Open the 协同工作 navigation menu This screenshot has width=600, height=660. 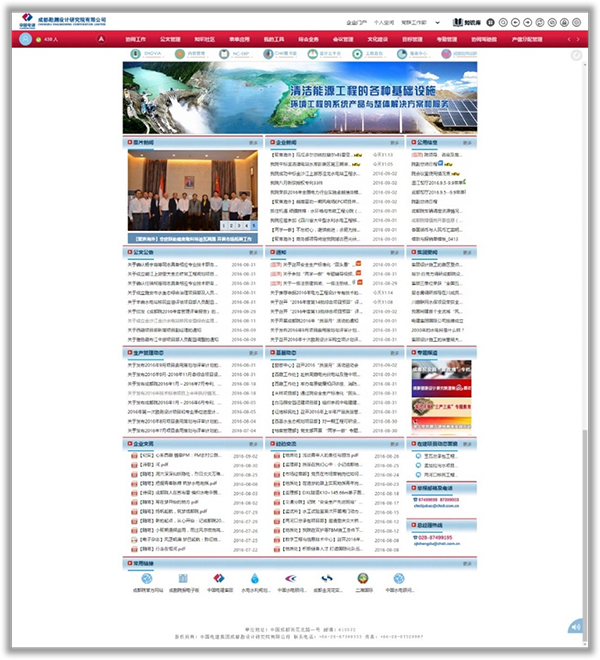[x=136, y=39]
